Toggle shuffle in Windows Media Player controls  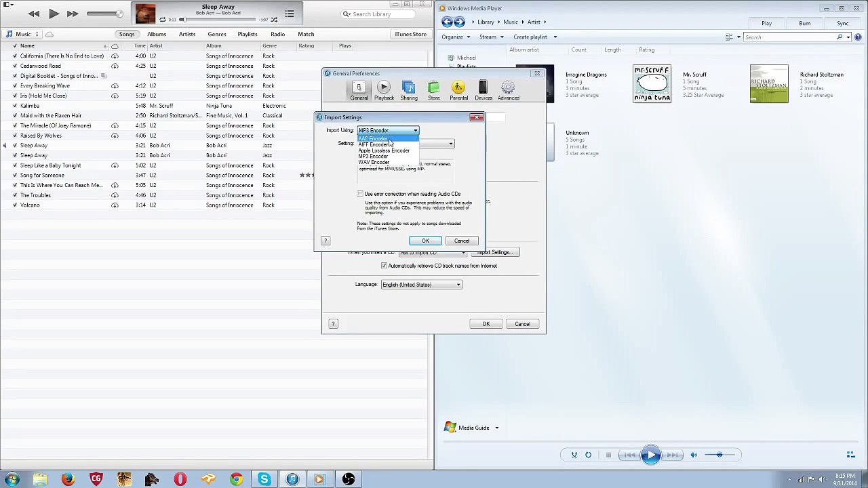pyautogui.click(x=574, y=455)
